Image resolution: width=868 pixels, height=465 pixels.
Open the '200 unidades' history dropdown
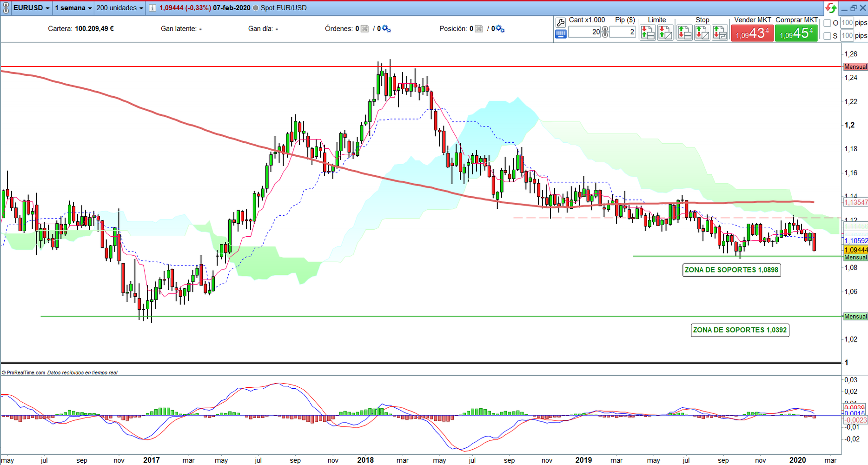pos(120,8)
